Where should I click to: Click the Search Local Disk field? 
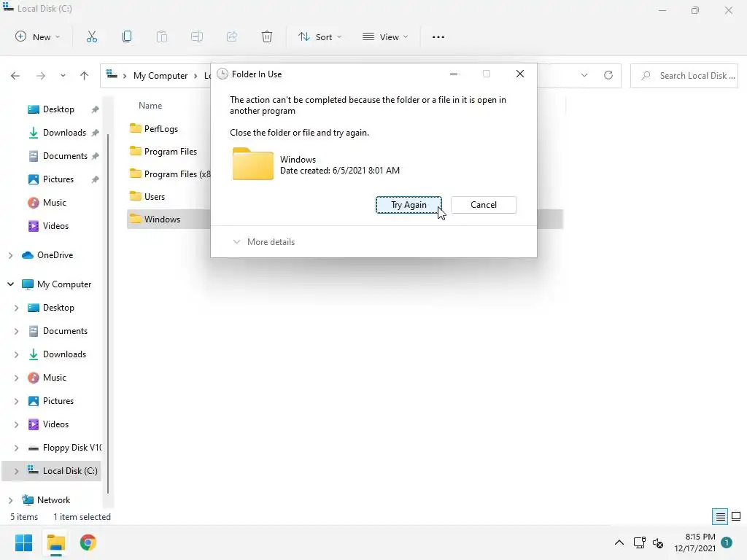tap(684, 76)
